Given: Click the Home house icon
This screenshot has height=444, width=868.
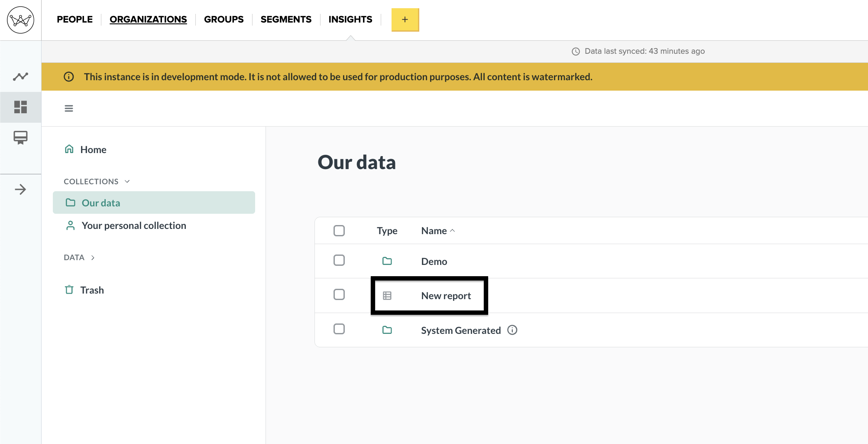Looking at the screenshot, I should (x=69, y=149).
